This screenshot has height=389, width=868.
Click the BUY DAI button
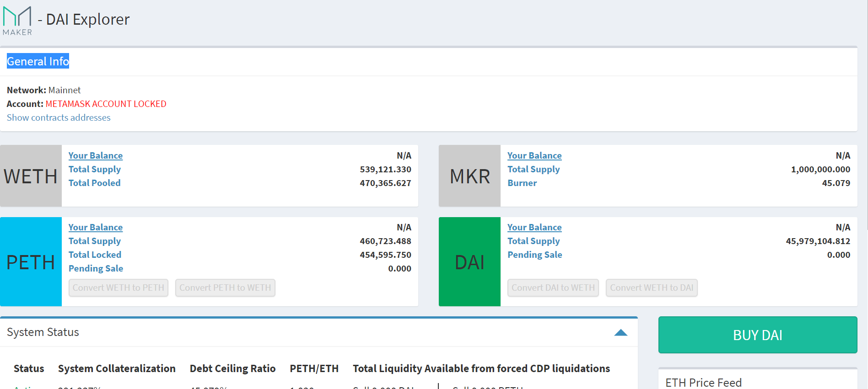tap(757, 335)
